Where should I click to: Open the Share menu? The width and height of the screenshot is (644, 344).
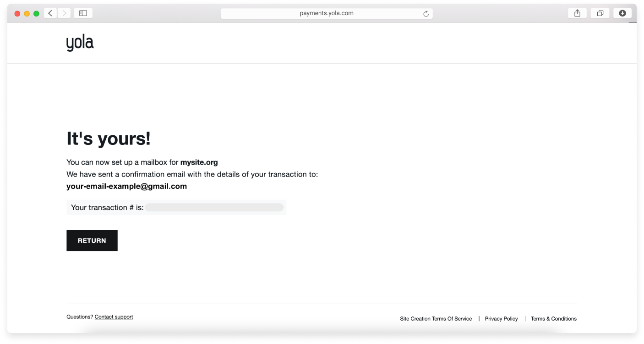[x=577, y=13]
